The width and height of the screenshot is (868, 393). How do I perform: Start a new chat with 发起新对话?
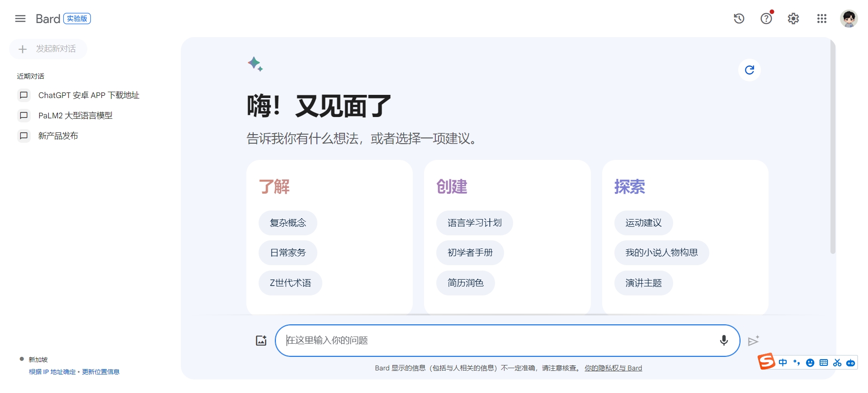tap(48, 49)
